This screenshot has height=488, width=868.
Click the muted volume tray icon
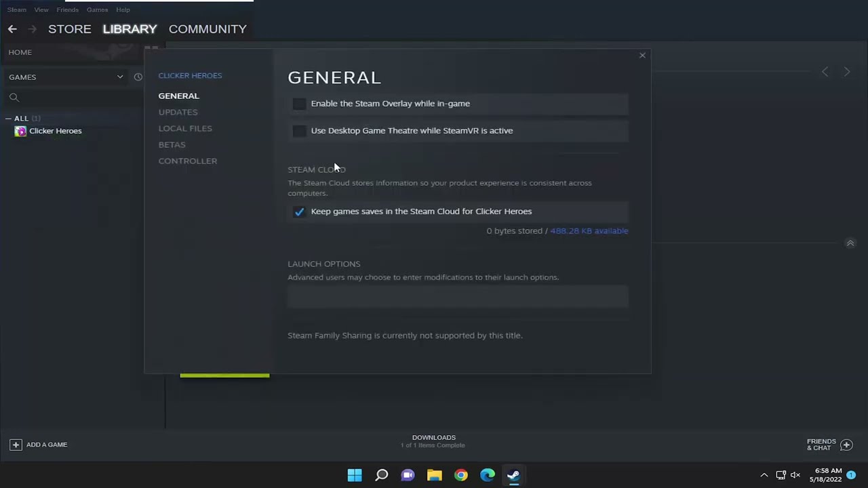(x=795, y=475)
